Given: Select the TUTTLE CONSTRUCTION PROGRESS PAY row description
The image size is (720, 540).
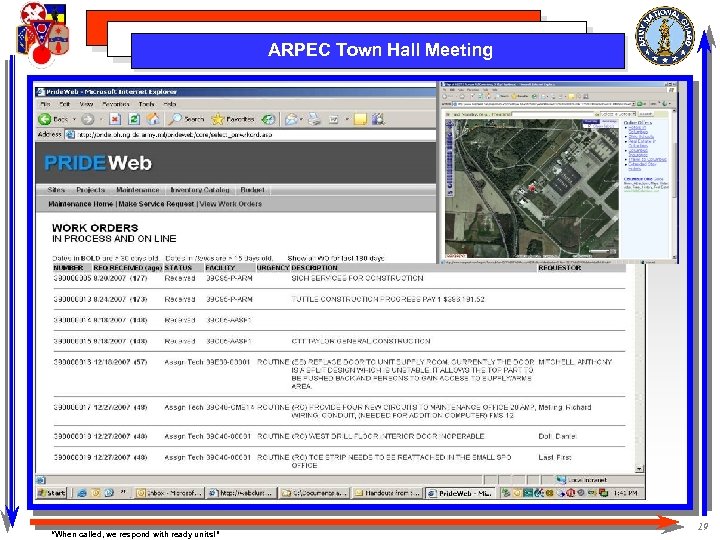Looking at the screenshot, I should click(388, 299).
